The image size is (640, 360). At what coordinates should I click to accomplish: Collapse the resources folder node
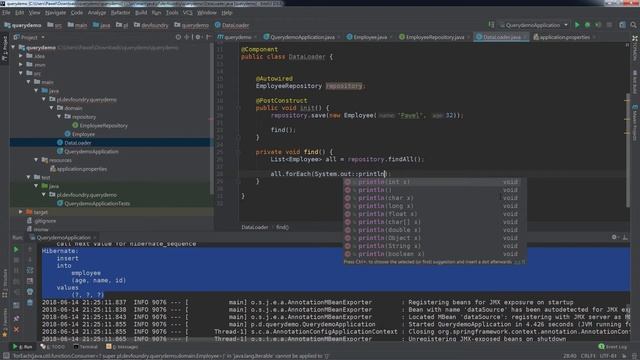[37, 160]
